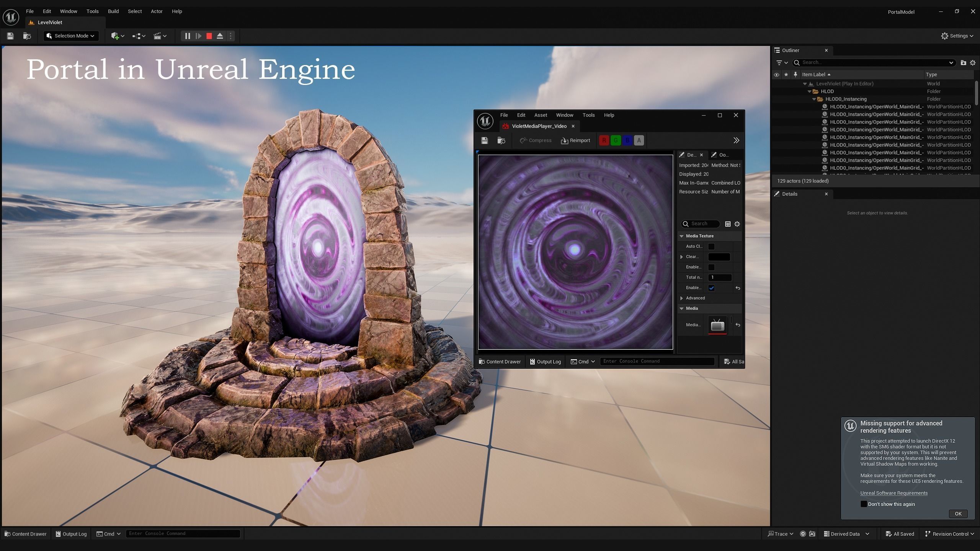Open Outliner settings gear
Image resolution: width=980 pixels, height=551 pixels.
973,62
